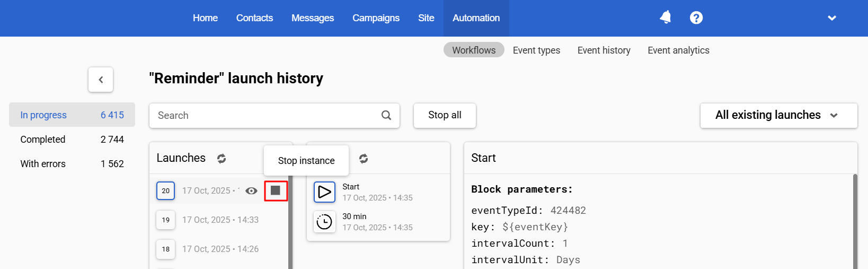
Task: Open the Messages menu item
Action: pos(313,18)
